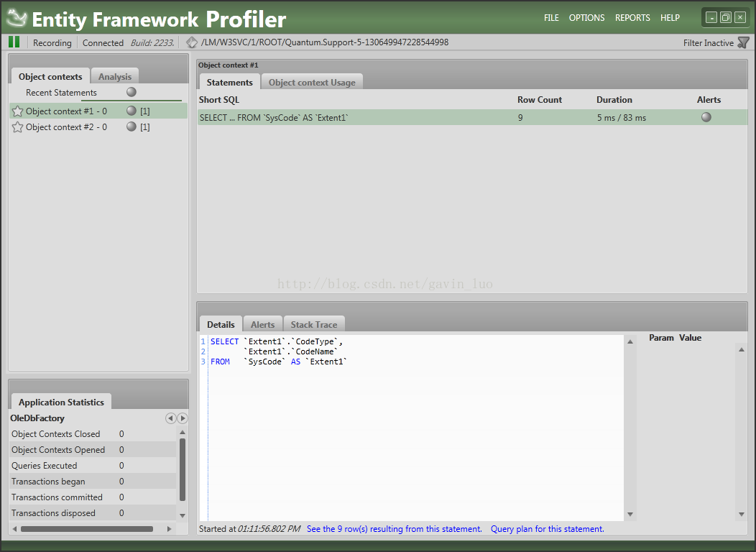Sort by the Duration column header
756x552 pixels.
[x=614, y=100]
